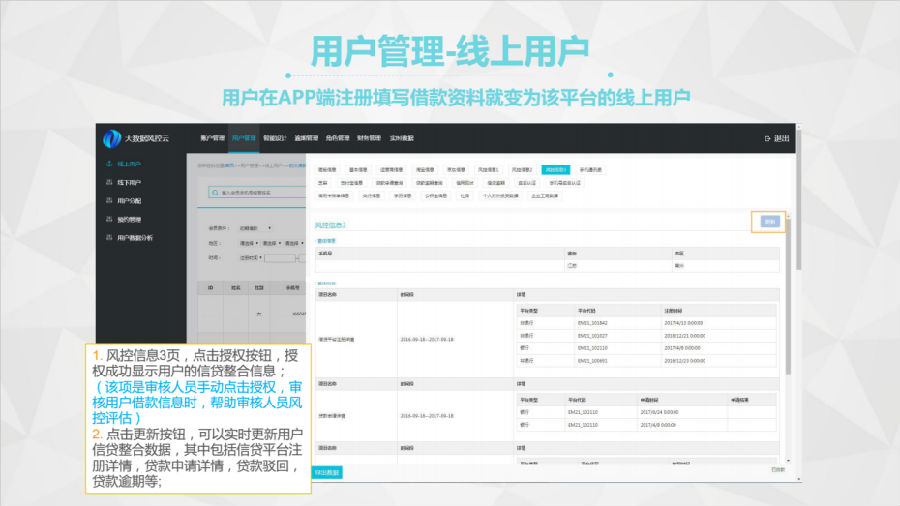Click the 大数据风控云 logo icon

[113, 137]
